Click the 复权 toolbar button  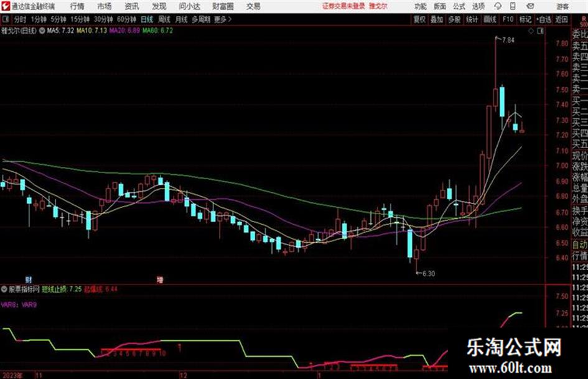click(x=419, y=19)
